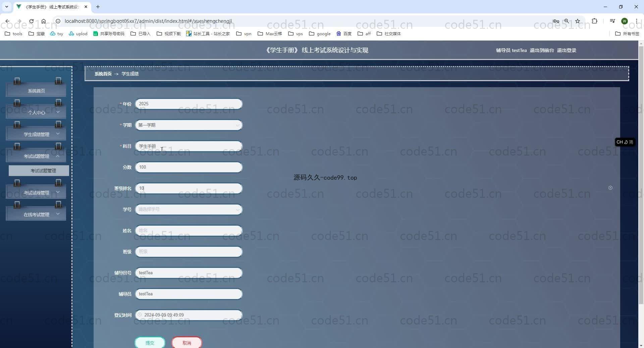View site information icon in address bar
644x348 pixels.
pos(58,21)
